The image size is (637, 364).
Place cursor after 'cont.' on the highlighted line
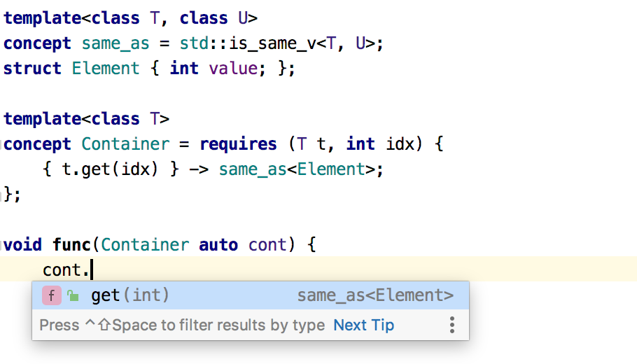[92, 269]
